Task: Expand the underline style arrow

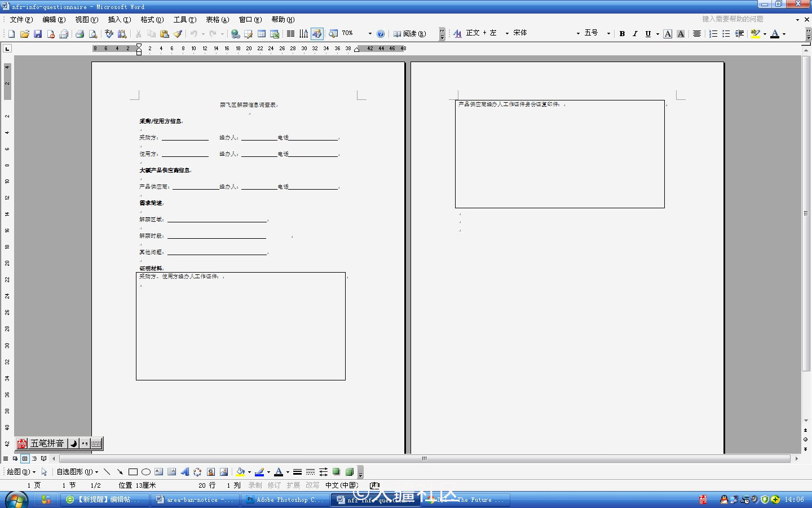Action: 657,34
